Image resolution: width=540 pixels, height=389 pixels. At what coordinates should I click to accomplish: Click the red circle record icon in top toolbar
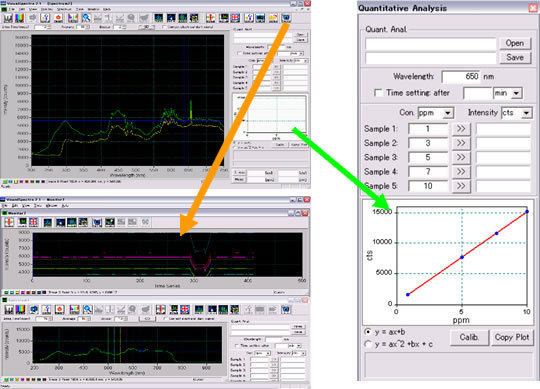(58, 18)
